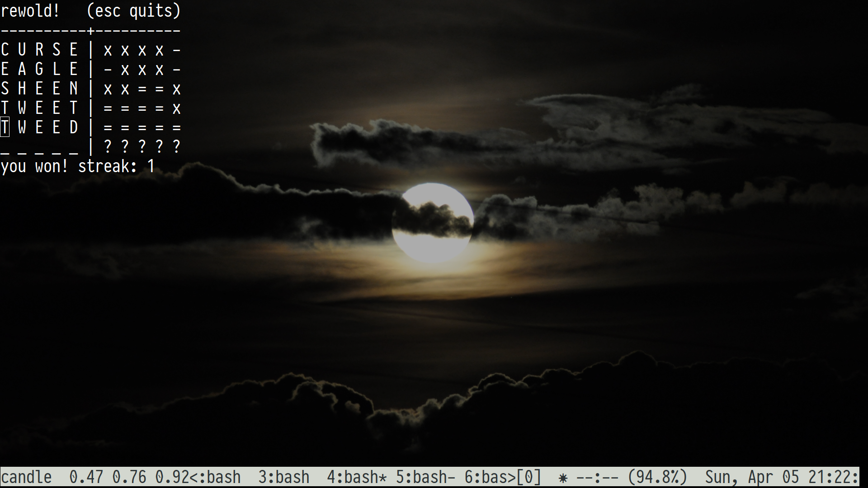Click the word CURSE in the first row
Viewport: 868px width, 488px height.
[x=39, y=50]
